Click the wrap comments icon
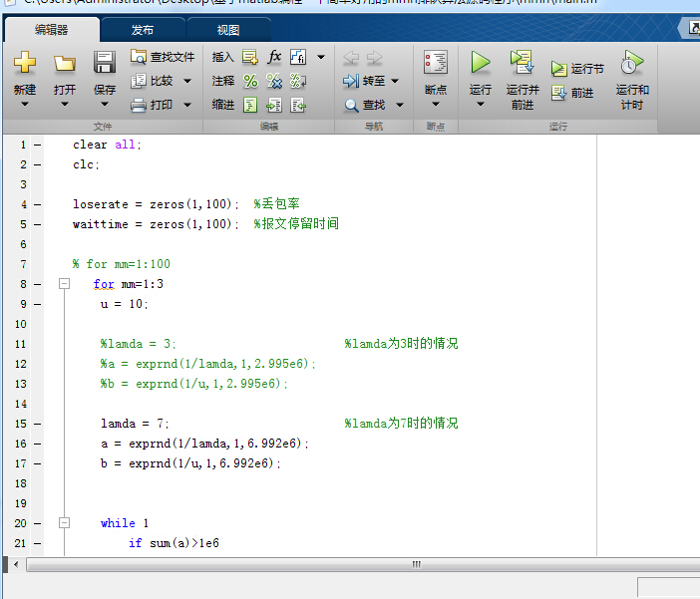 click(298, 81)
